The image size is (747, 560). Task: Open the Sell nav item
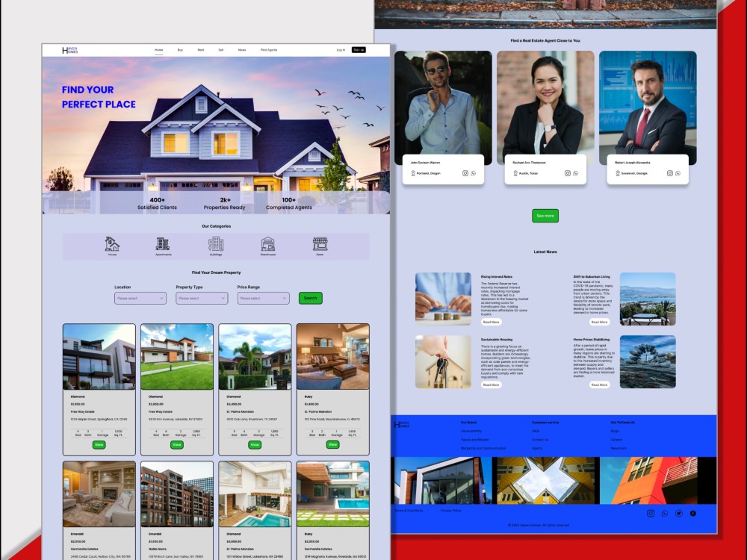(x=220, y=50)
